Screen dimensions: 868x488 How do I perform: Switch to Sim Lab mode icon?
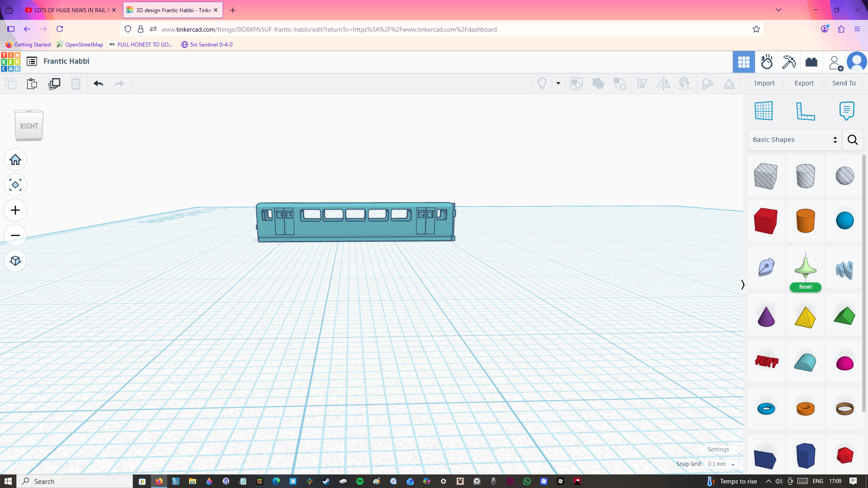point(767,62)
